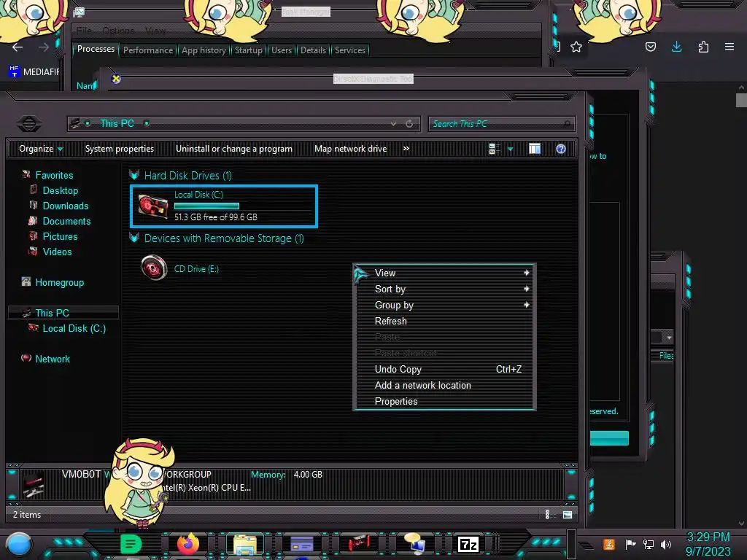Click Uninstall or change a program
The image size is (747, 560).
pos(234,149)
